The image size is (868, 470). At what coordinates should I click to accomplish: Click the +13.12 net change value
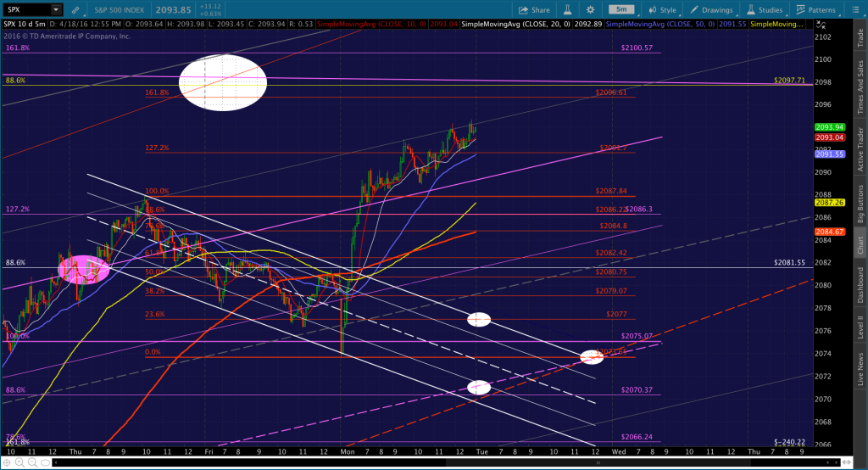(x=210, y=7)
